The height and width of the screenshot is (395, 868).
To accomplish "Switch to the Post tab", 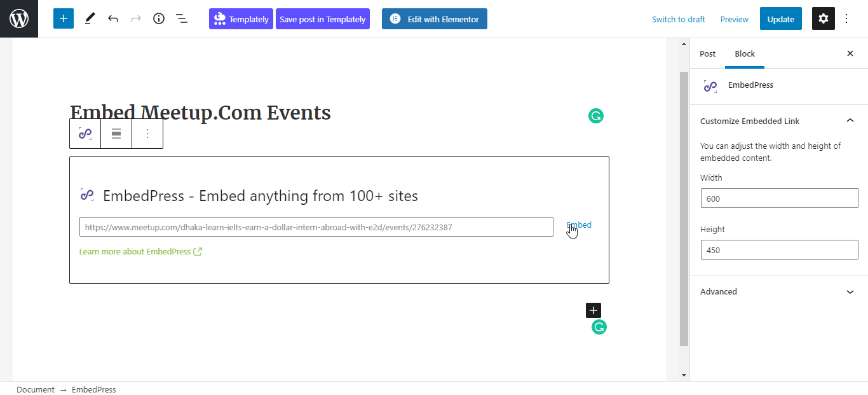I will pyautogui.click(x=708, y=53).
